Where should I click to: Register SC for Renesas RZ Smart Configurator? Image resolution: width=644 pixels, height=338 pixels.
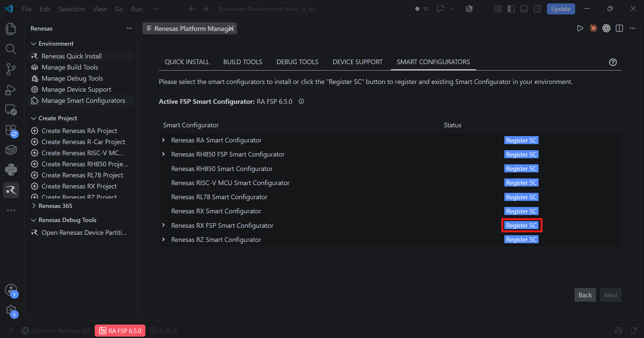click(521, 239)
